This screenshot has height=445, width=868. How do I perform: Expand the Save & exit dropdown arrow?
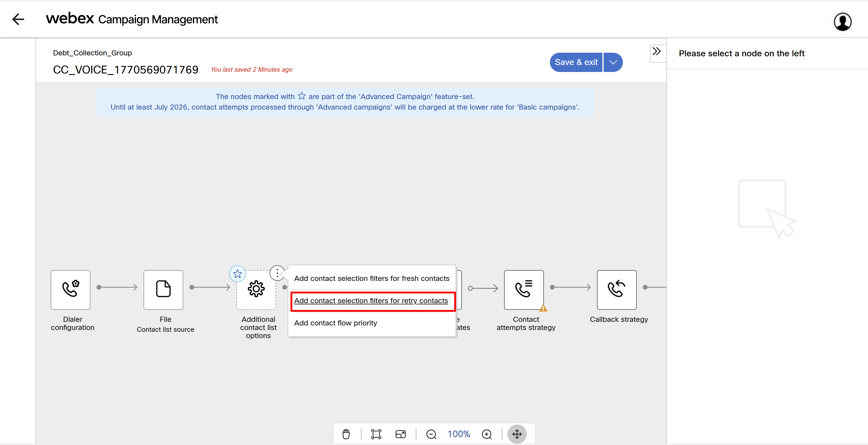tap(613, 62)
